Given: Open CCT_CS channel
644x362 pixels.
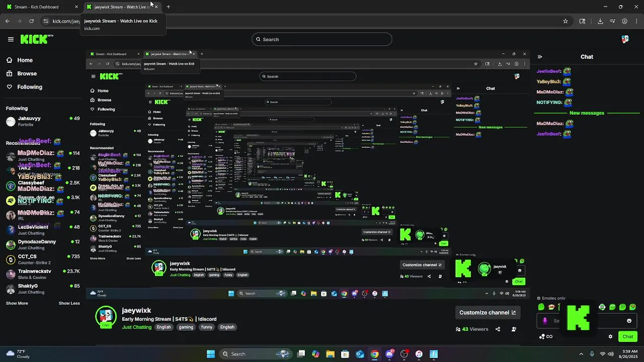Looking at the screenshot, I should (x=43, y=259).
